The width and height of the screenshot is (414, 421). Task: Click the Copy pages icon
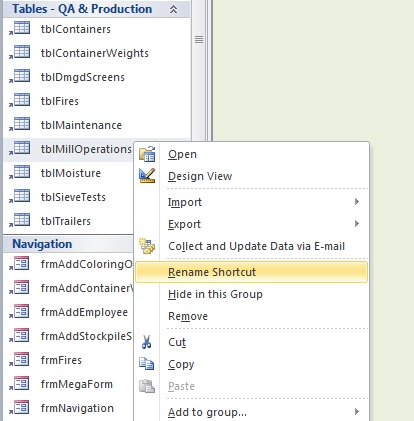(147, 364)
